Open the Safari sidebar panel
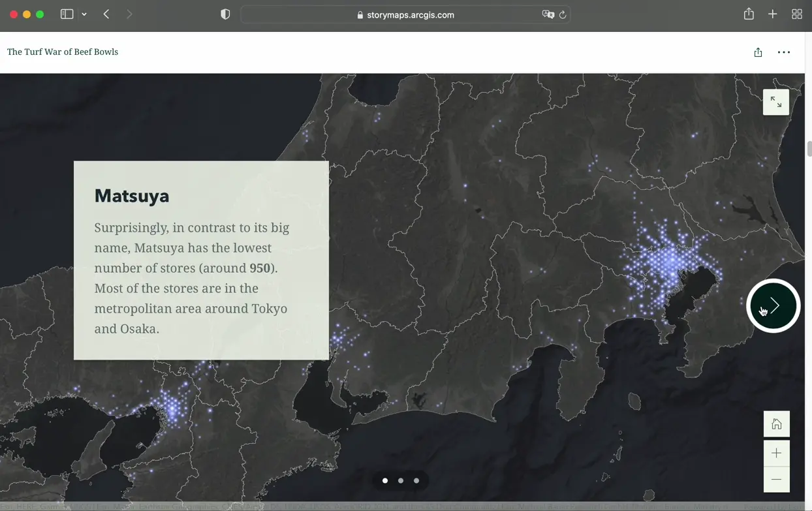 (x=67, y=14)
